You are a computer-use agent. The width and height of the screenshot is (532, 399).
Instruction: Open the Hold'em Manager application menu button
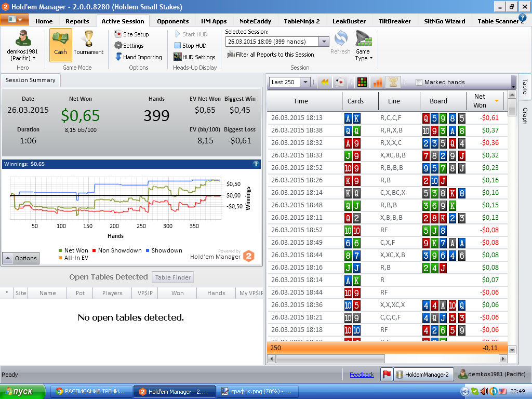(14, 19)
